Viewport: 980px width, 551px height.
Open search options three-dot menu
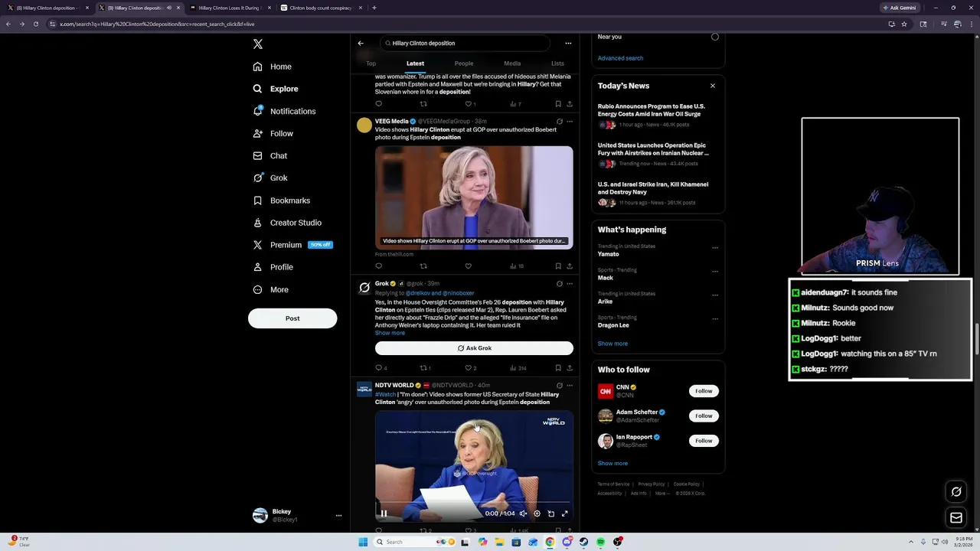(568, 44)
